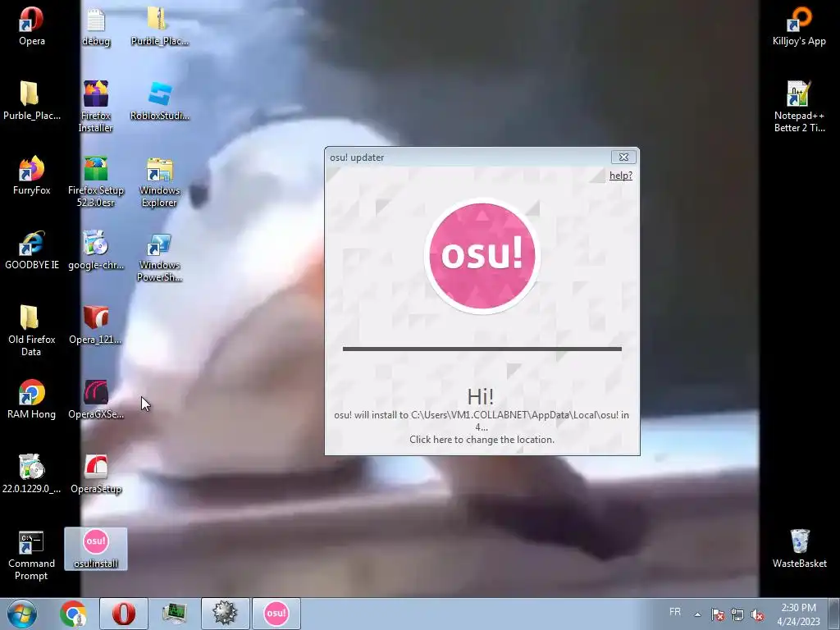This screenshot has width=840, height=630.
Task: Open the RAM Hong Chrome shortcut
Action: point(32,399)
